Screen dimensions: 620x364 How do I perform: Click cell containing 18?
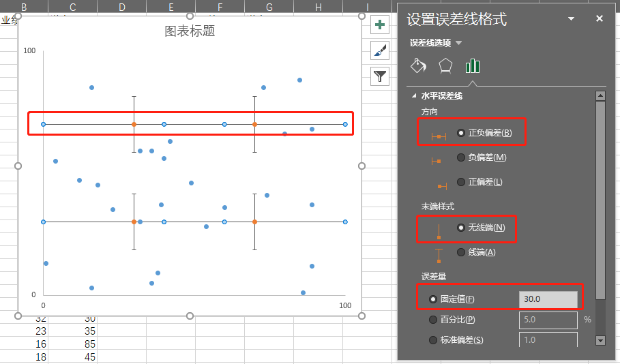[x=24, y=357]
